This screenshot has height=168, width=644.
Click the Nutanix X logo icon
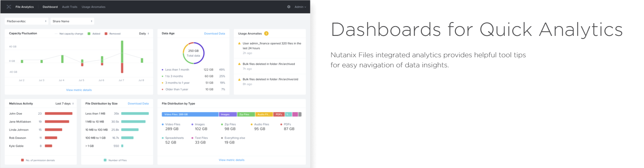9,7
